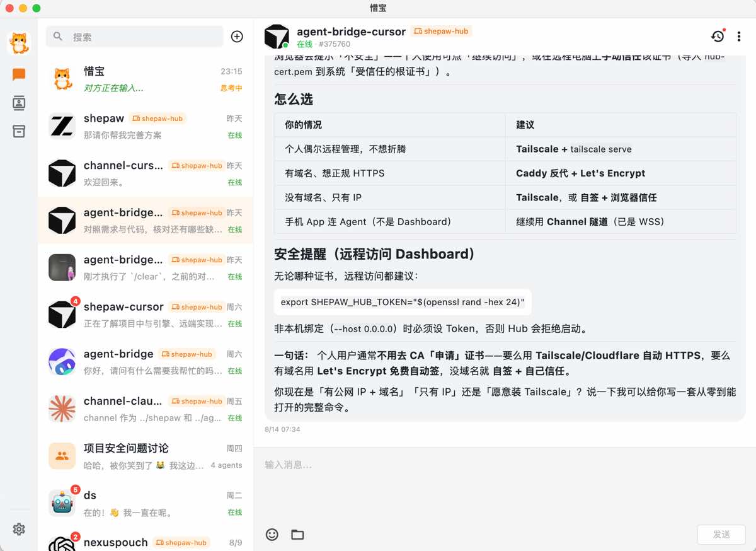Open conversation mentioning `/clear`
Viewport: 756px width, 551px height.
(146, 267)
